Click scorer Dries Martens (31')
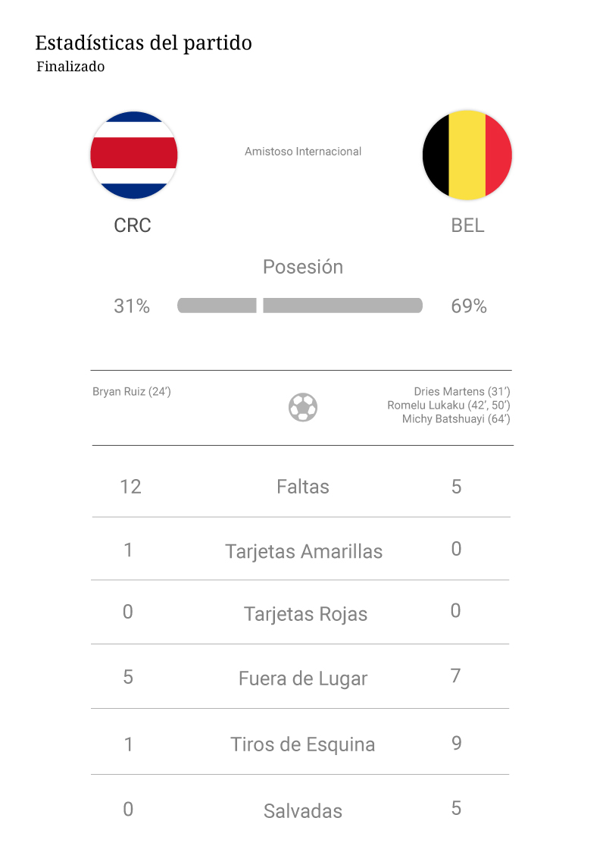The width and height of the screenshot is (606, 868). (x=461, y=392)
